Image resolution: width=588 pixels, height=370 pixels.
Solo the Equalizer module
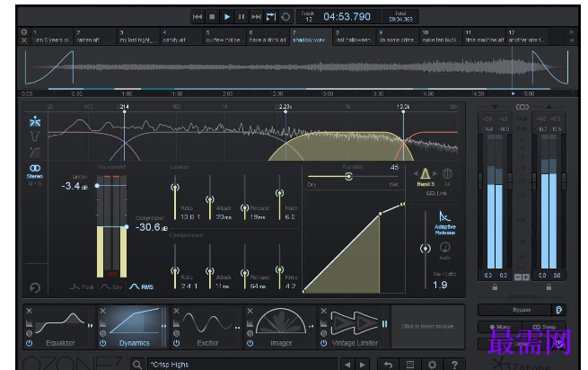[x=30, y=333]
